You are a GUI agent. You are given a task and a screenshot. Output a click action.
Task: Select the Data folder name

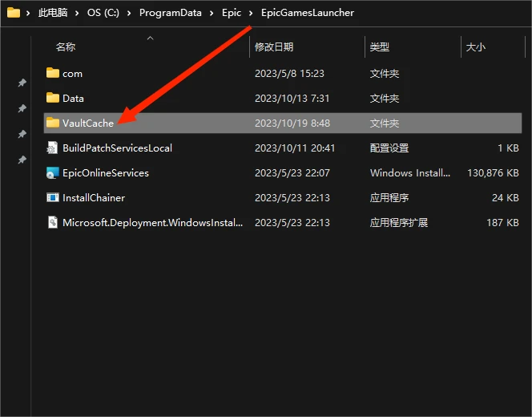(73, 98)
